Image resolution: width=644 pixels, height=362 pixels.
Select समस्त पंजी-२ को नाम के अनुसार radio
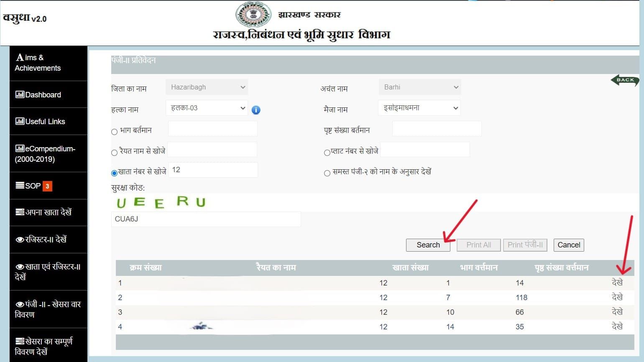[x=327, y=173]
